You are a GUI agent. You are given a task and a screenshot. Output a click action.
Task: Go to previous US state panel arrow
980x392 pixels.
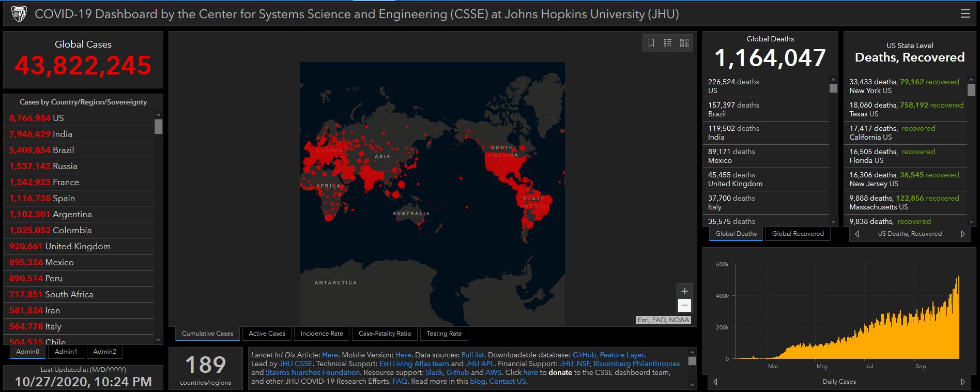857,234
